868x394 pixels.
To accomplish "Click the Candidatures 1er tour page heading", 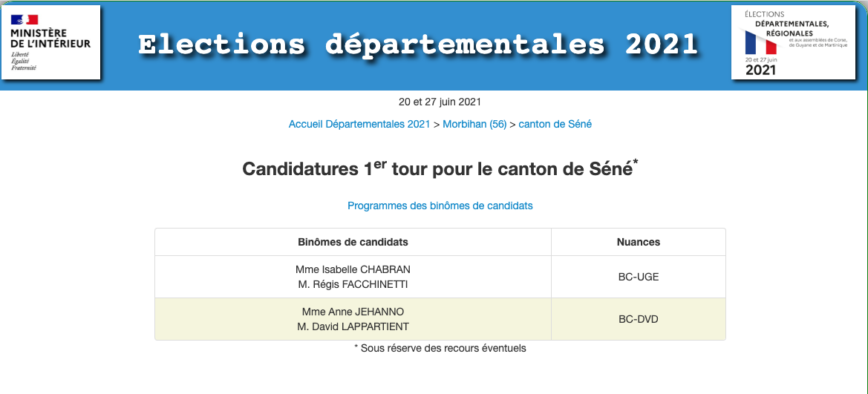I will click(x=440, y=169).
